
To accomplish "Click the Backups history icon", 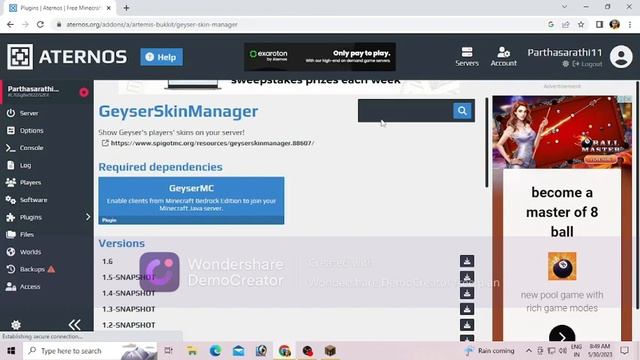I will (11, 269).
